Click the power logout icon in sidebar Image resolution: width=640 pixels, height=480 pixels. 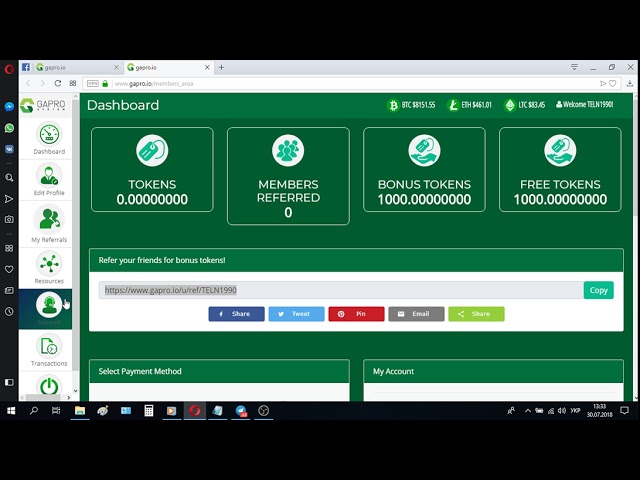coord(49,386)
